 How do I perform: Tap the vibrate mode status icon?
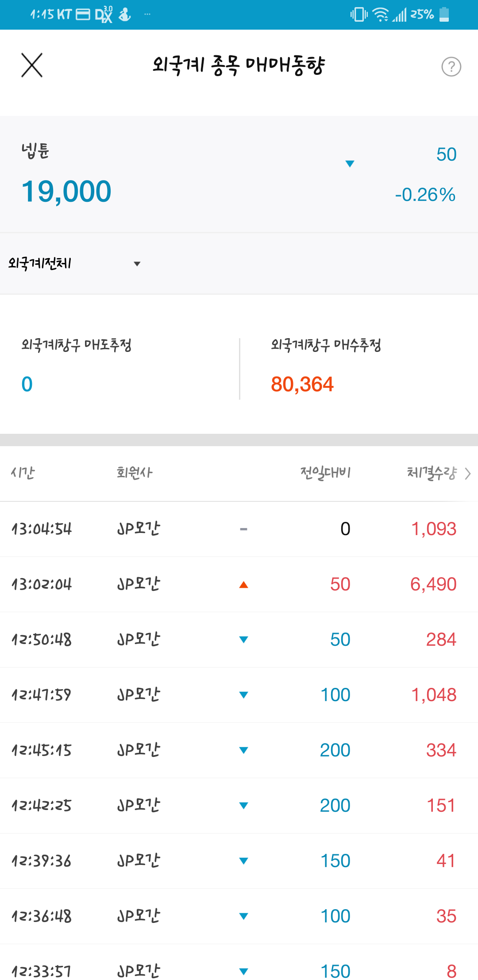358,15
